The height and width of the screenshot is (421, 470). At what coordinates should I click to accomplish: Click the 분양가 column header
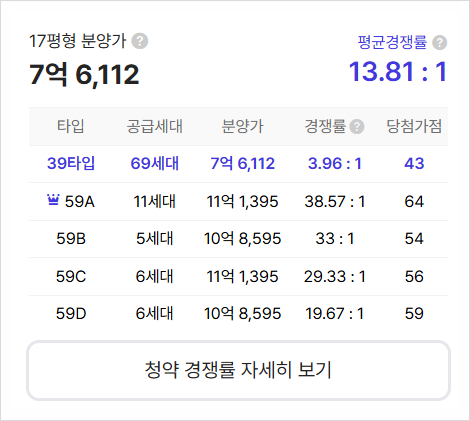coord(242,126)
